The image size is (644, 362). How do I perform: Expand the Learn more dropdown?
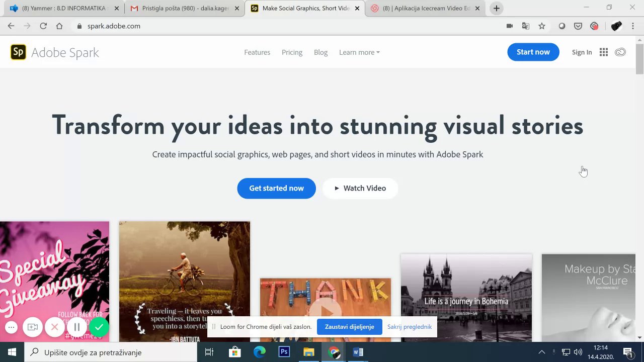pos(359,52)
